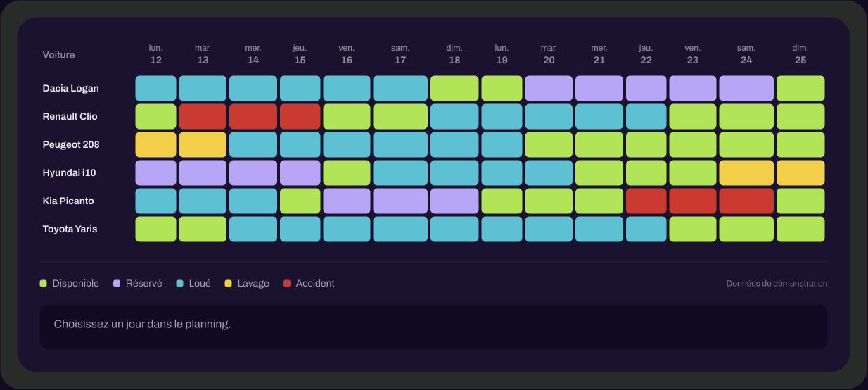The width and height of the screenshot is (868, 390).
Task: Select Toyota Yaris rented cell on mer. 14
Action: coord(253,229)
